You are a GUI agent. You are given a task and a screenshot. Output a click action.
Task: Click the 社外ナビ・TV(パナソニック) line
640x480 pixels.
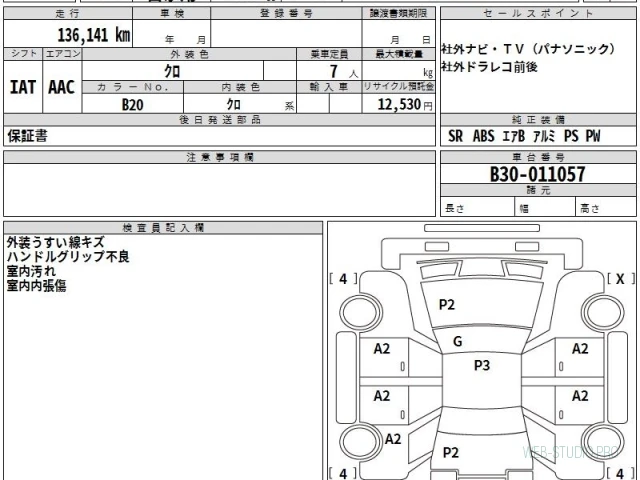click(x=528, y=49)
